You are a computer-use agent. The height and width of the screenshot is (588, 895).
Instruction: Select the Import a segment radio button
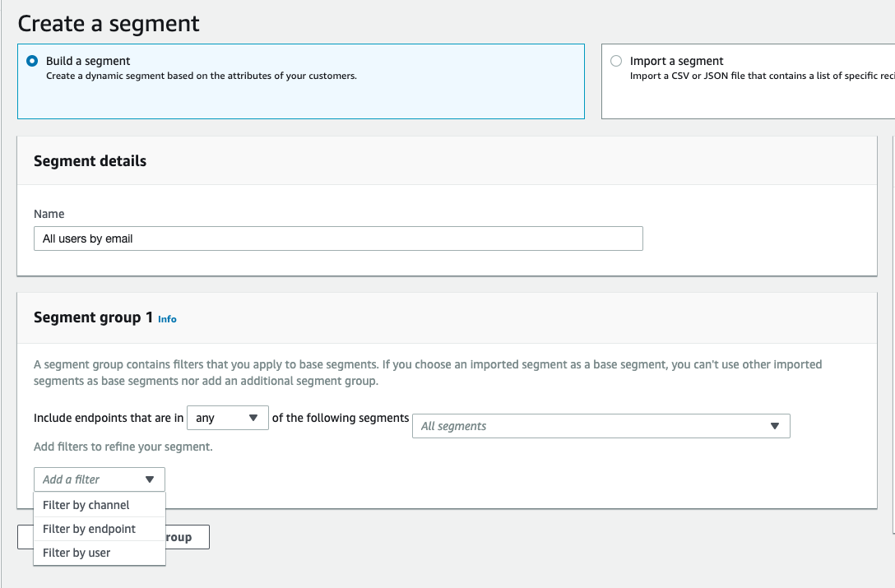point(616,61)
